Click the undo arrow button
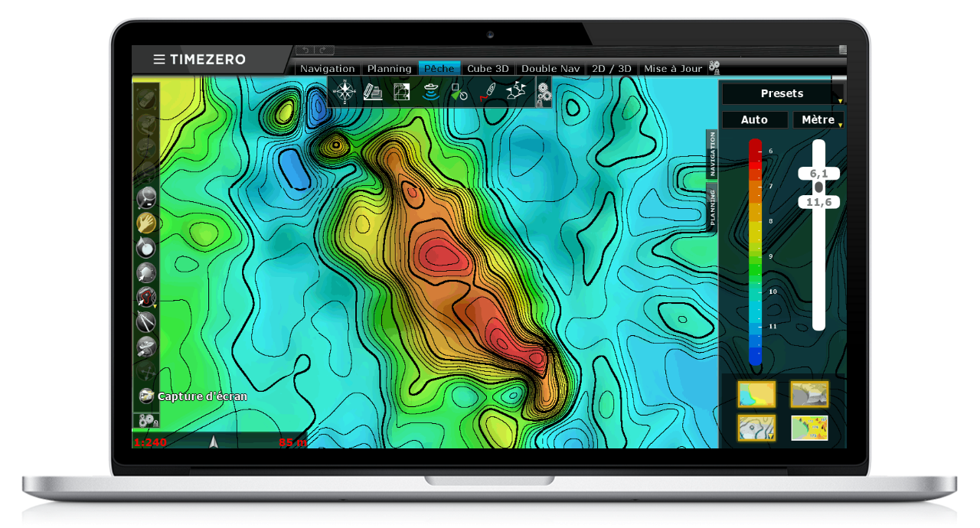The width and height of the screenshot is (980, 528). [x=305, y=51]
